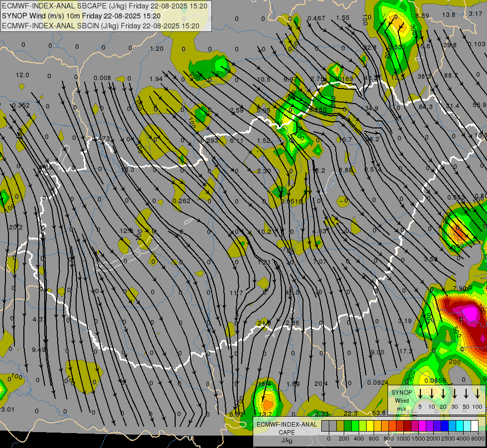487x448 pixels.
Task: Pick the bright magenta swatch in the CAPE legend
Action: click(x=422, y=426)
